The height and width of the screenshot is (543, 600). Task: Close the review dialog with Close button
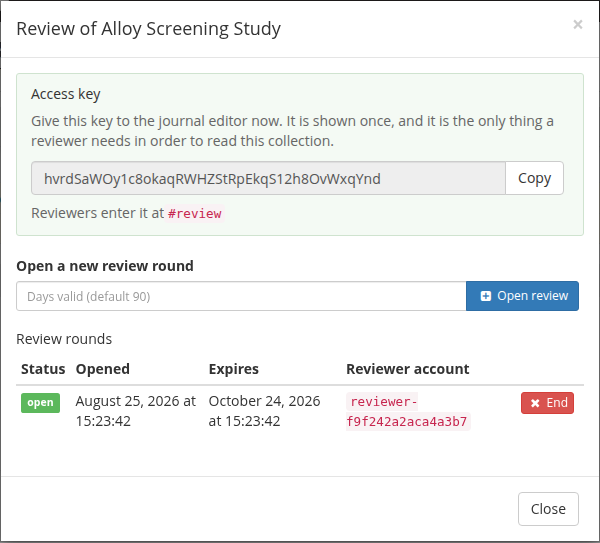pos(548,509)
